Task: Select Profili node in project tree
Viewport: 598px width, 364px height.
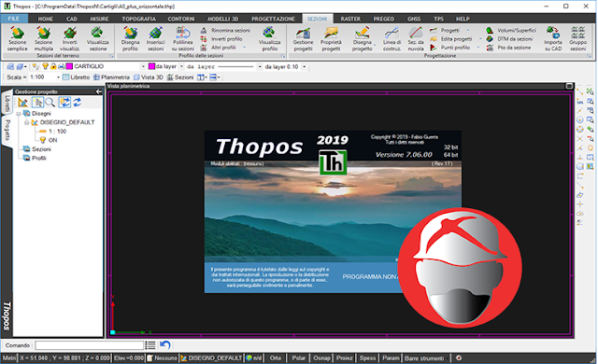Action: 39,158
